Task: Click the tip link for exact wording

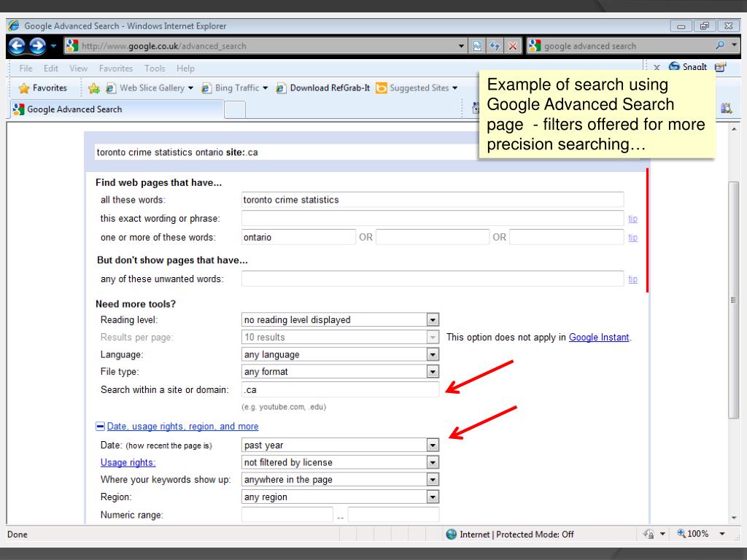Action: (x=632, y=219)
